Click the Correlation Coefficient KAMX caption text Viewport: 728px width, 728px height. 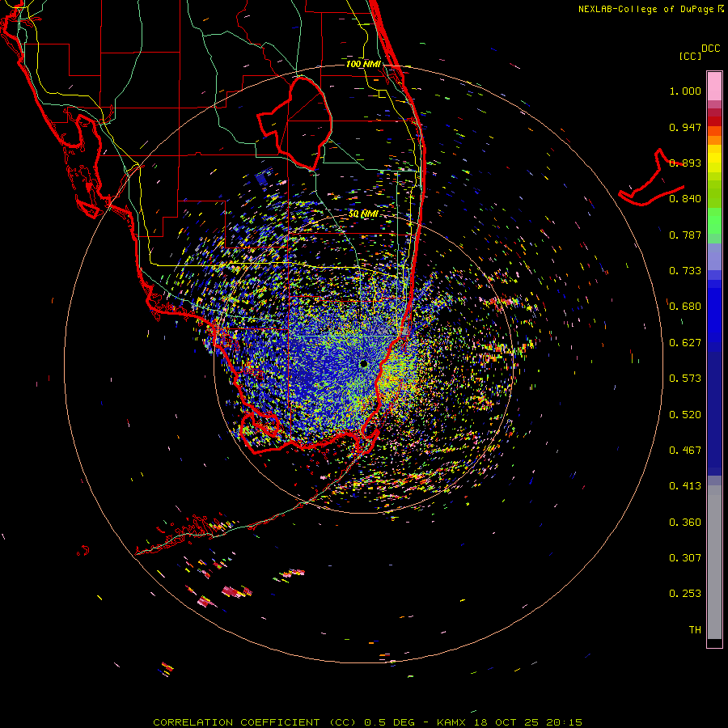coord(367,722)
